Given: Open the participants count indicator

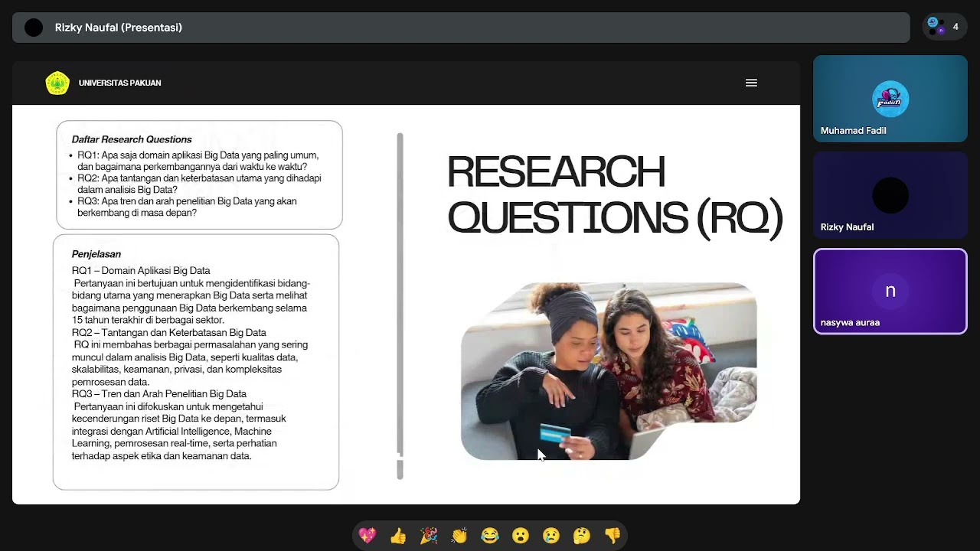Looking at the screenshot, I should coord(945,27).
